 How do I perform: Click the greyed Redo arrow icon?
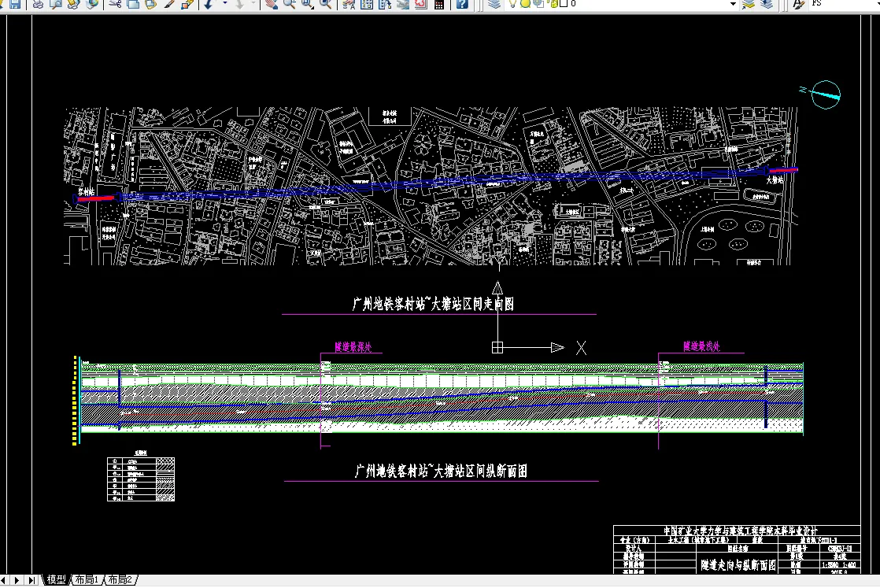(239, 4)
